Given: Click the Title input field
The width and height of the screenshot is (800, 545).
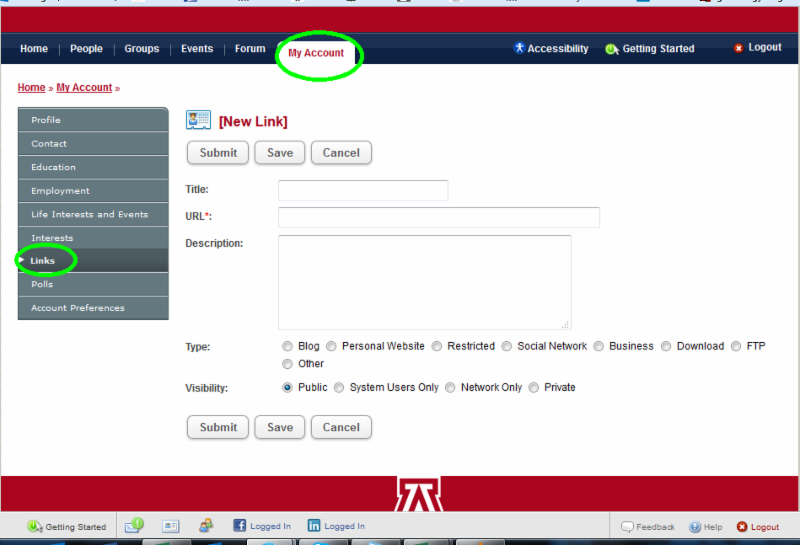Looking at the screenshot, I should point(363,190).
